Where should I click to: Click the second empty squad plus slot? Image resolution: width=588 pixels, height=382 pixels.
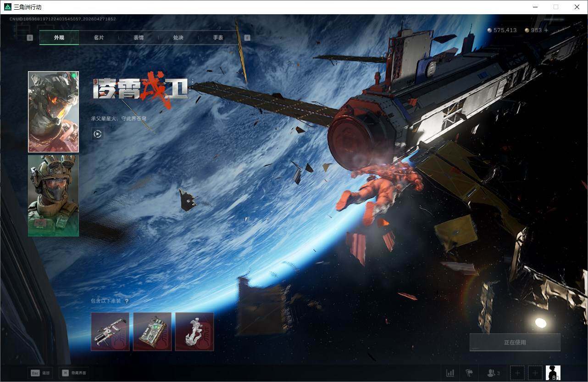(x=535, y=373)
